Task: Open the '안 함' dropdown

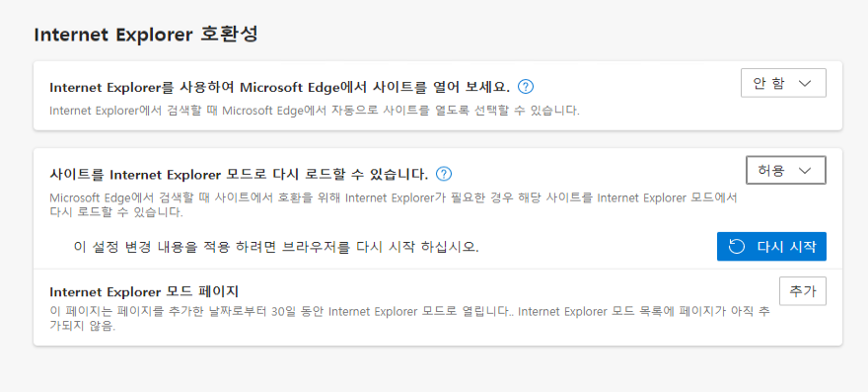Action: (x=783, y=83)
